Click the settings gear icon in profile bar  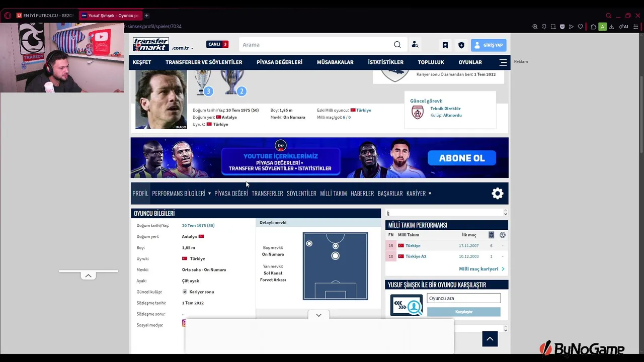coord(498,194)
